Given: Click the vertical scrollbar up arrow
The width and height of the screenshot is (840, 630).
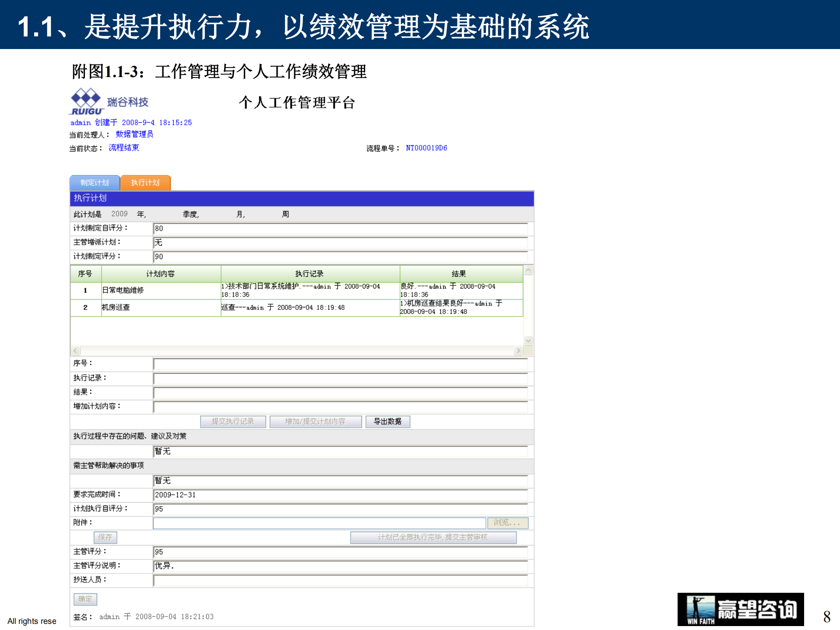Looking at the screenshot, I should coord(528,270).
